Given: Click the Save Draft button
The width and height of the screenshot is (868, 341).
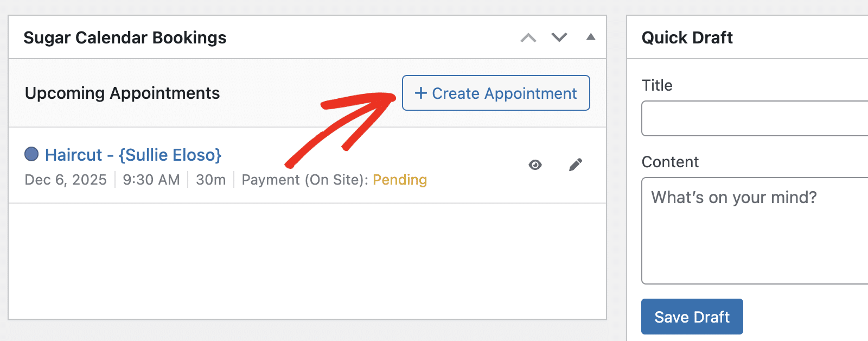Looking at the screenshot, I should [x=692, y=317].
